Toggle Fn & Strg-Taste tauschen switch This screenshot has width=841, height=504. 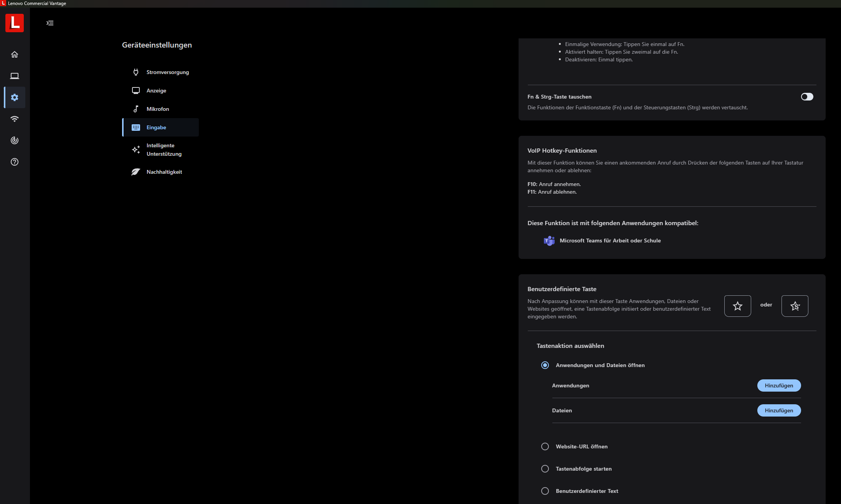click(x=807, y=97)
